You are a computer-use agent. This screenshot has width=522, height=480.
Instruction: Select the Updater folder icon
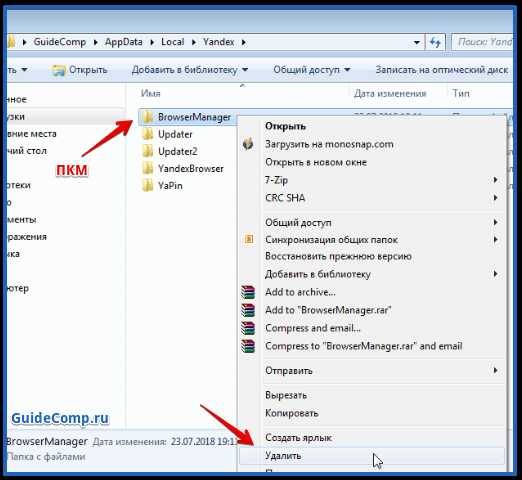coord(147,134)
